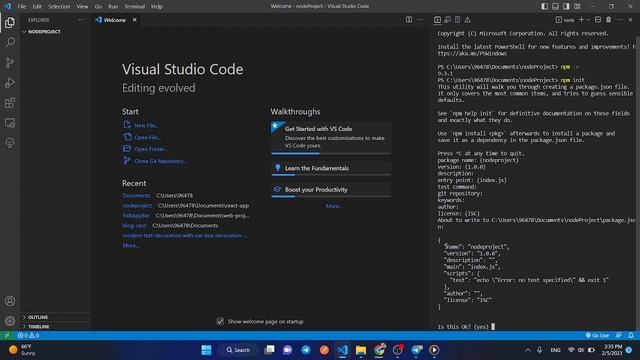
Task: Open the customize layout icon
Action: click(x=577, y=7)
